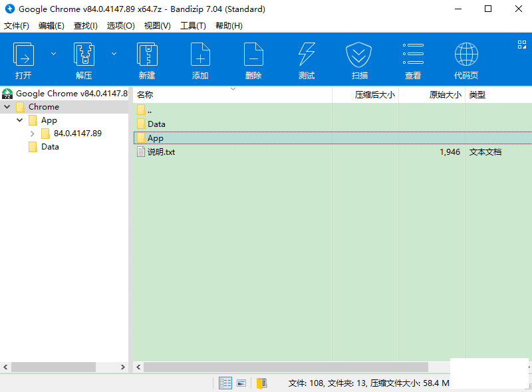Click the file list horizontal scrollbar thumb
Viewport: 532px width, 392px height.
(x=286, y=367)
